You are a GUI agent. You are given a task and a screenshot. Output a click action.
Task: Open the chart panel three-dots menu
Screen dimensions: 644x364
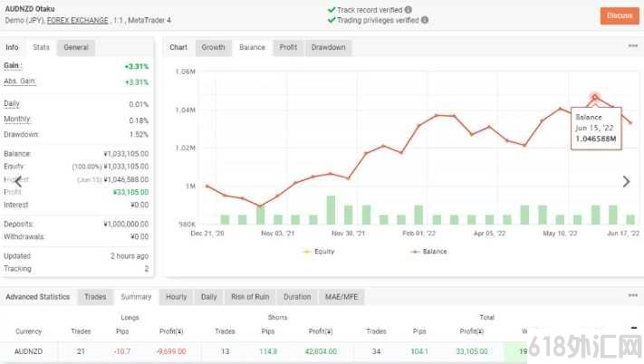point(633,46)
